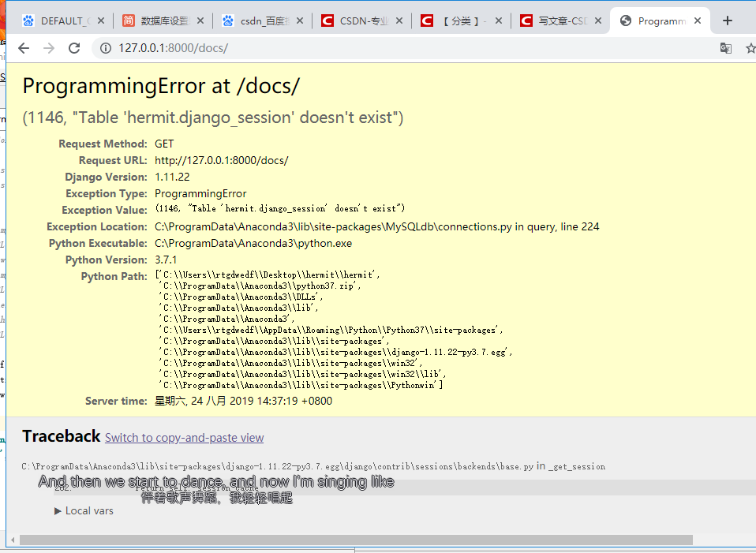This screenshot has width=756, height=553.
Task: Click the browser forward arrow
Action: coord(49,48)
